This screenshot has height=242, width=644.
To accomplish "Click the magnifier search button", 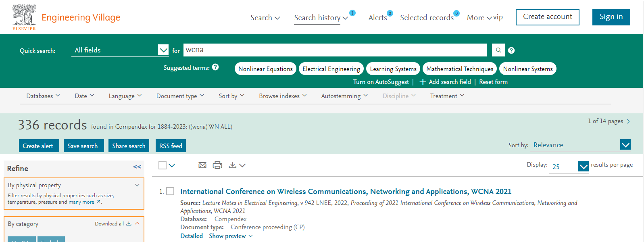I will (498, 50).
